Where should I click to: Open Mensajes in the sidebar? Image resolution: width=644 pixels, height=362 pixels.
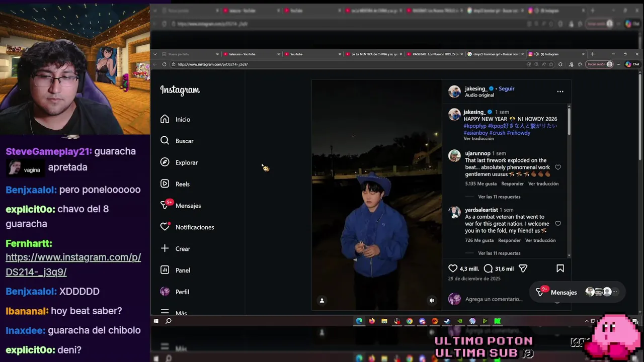click(x=180, y=206)
